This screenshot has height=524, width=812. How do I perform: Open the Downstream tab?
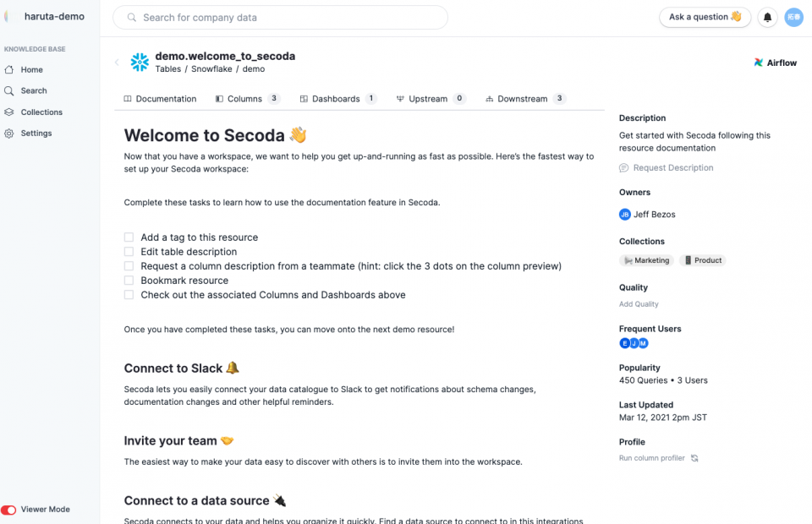525,99
